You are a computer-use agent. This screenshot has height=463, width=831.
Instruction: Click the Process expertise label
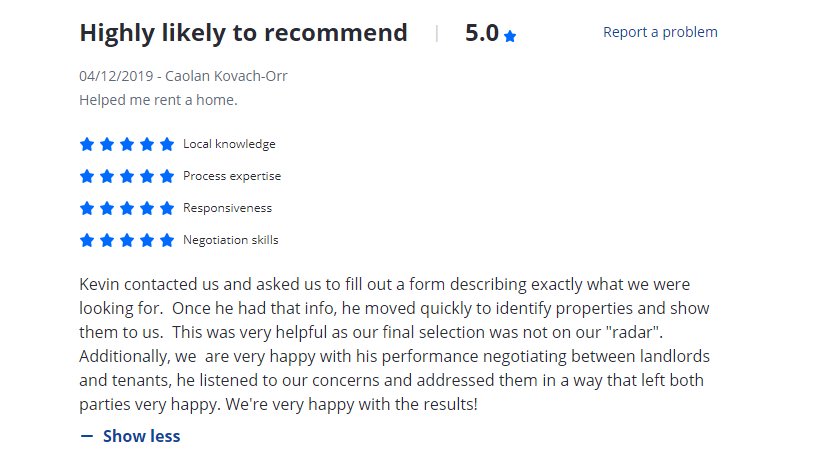(x=232, y=176)
